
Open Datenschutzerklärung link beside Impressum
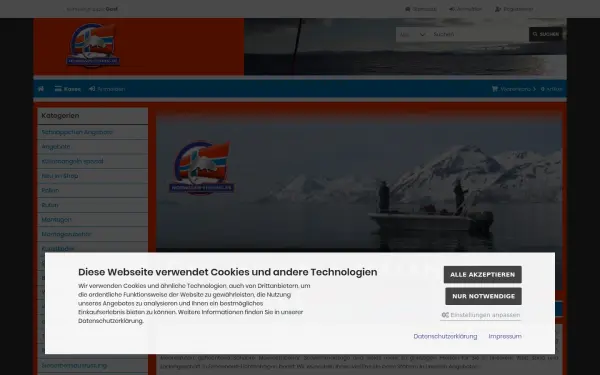(445, 336)
